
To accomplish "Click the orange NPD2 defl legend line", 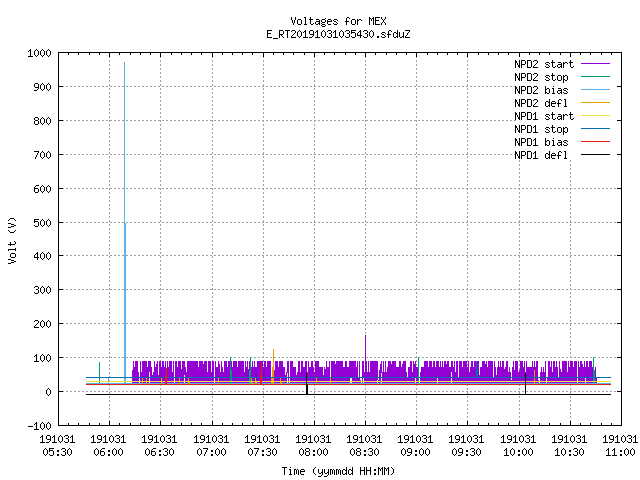I will pyautogui.click(x=595, y=103).
